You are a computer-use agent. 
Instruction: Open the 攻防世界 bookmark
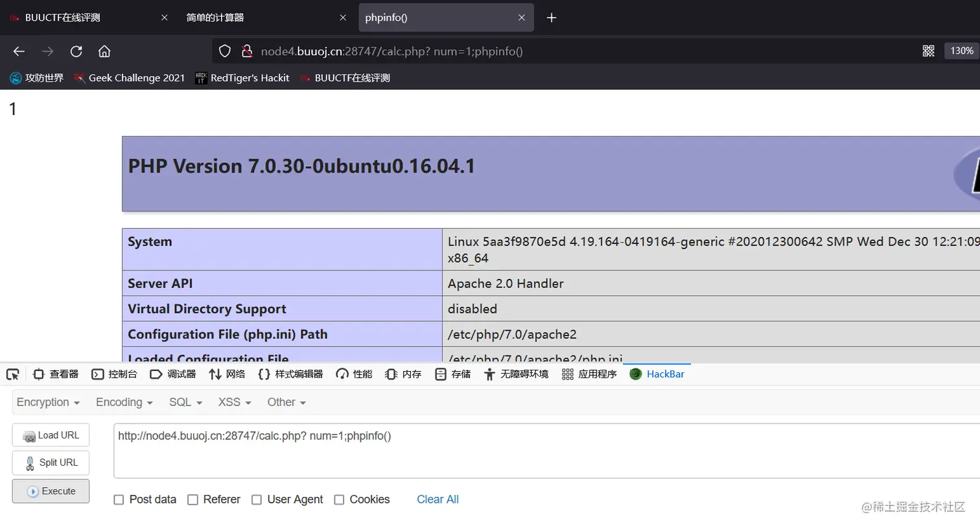[x=36, y=78]
